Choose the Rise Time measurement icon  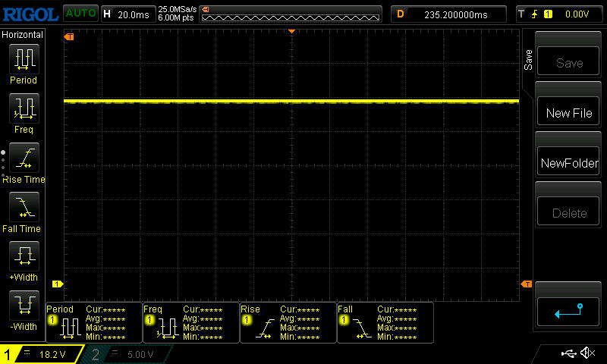click(23, 158)
